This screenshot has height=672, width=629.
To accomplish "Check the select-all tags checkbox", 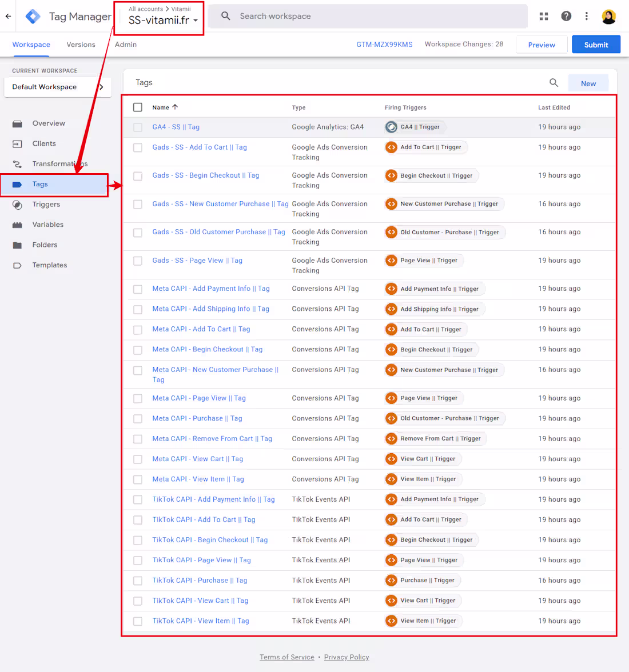I will [137, 107].
